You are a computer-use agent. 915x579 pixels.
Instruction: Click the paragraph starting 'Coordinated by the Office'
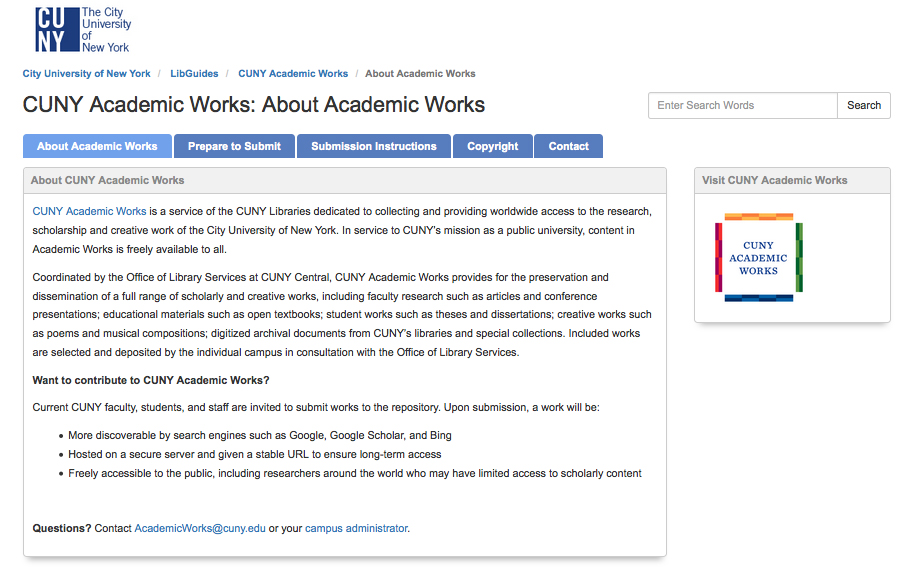coord(342,315)
